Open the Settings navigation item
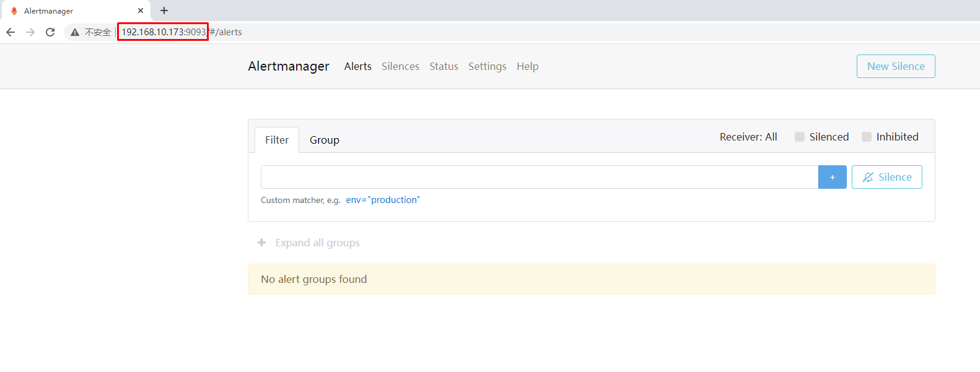This screenshot has height=372, width=980. point(488,66)
